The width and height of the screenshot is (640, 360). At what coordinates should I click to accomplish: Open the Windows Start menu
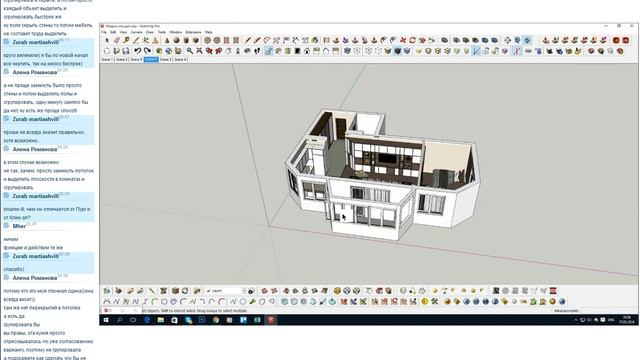tap(106, 320)
